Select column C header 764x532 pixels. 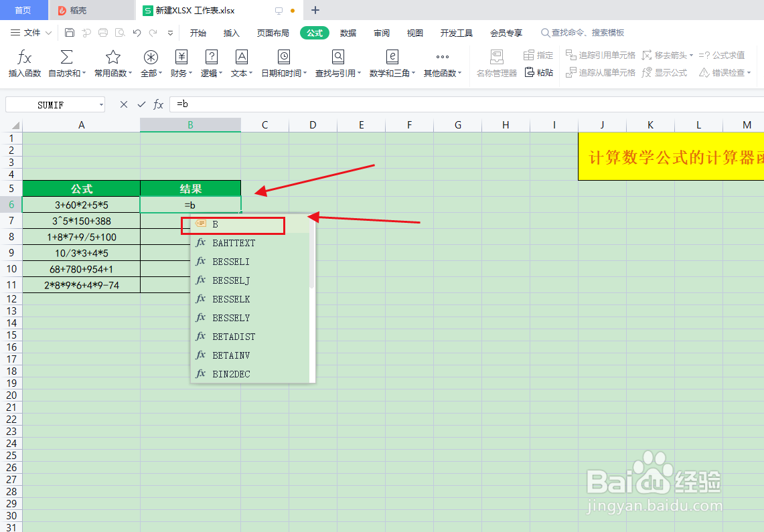(x=264, y=125)
